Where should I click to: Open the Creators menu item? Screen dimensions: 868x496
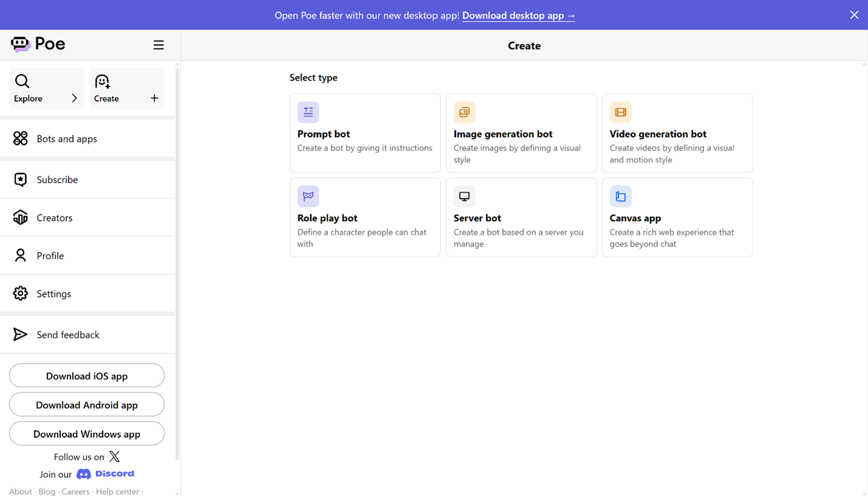[87, 217]
